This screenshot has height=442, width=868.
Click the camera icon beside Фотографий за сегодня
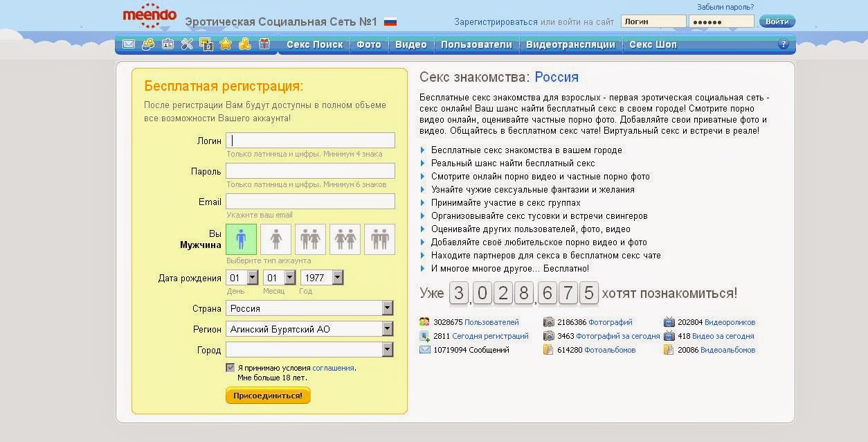[548, 336]
